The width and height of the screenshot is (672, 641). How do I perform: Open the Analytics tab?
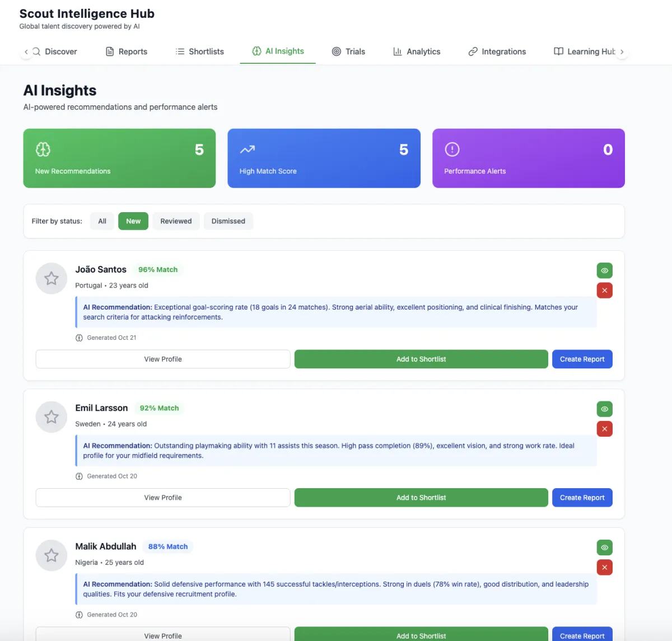(x=417, y=52)
